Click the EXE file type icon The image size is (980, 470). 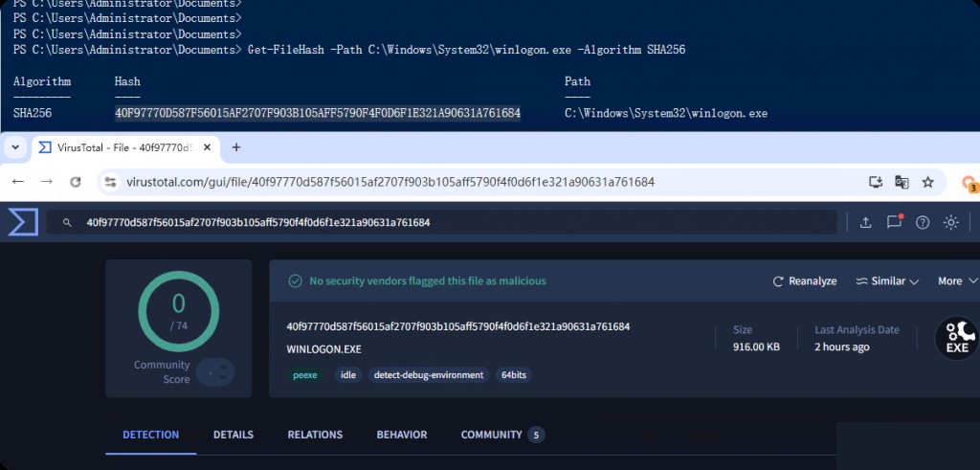coord(957,338)
